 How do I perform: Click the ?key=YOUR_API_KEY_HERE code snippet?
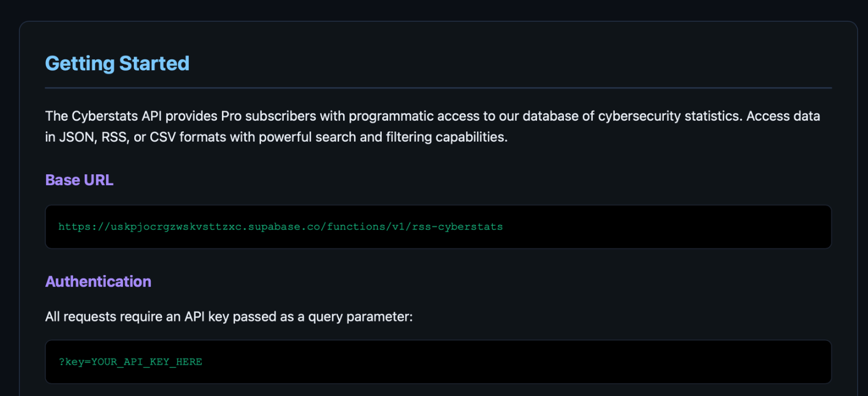[x=130, y=362]
